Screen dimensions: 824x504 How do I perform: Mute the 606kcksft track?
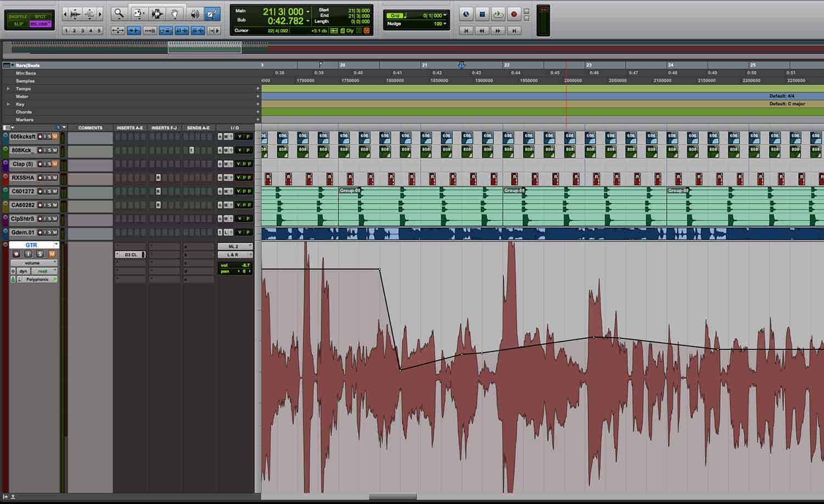coord(54,137)
